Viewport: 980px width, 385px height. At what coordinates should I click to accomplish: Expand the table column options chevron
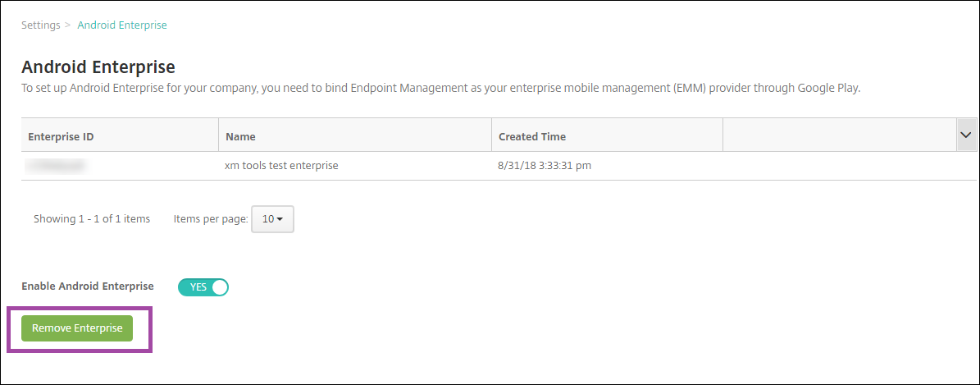click(967, 135)
